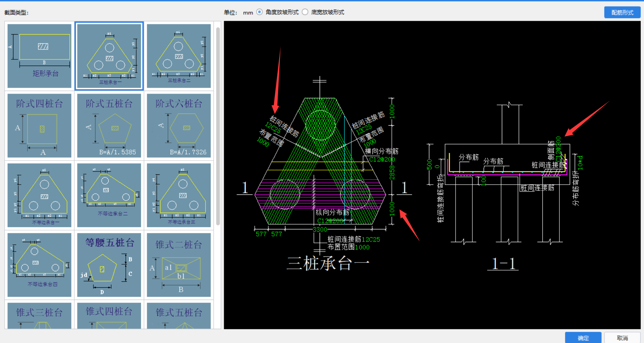Pick the 不等边承台二 thumbnail

click(x=109, y=195)
